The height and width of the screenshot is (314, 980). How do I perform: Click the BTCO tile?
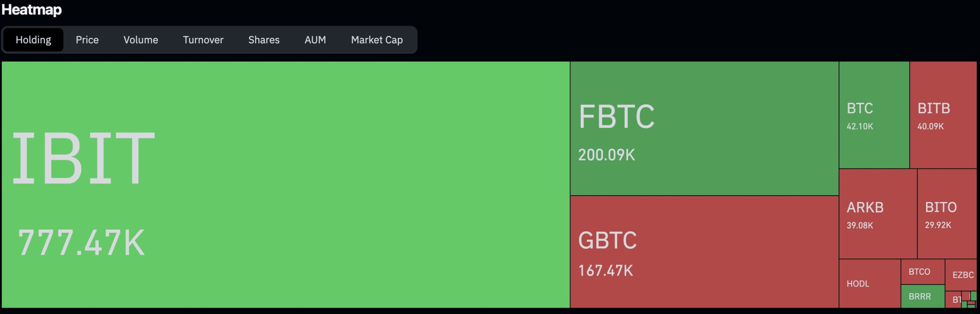[923, 271]
